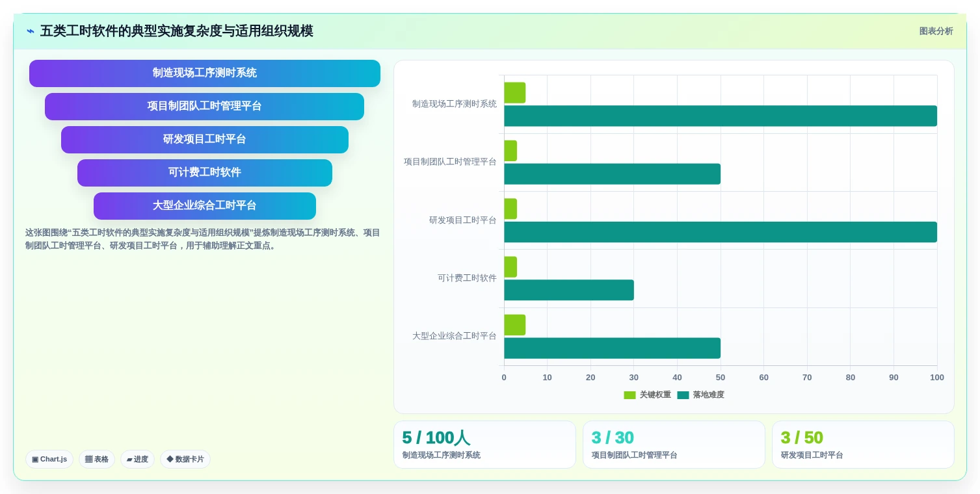
Task: Click y-axis label 项目制团队工时管理平台
Action: coord(450,162)
